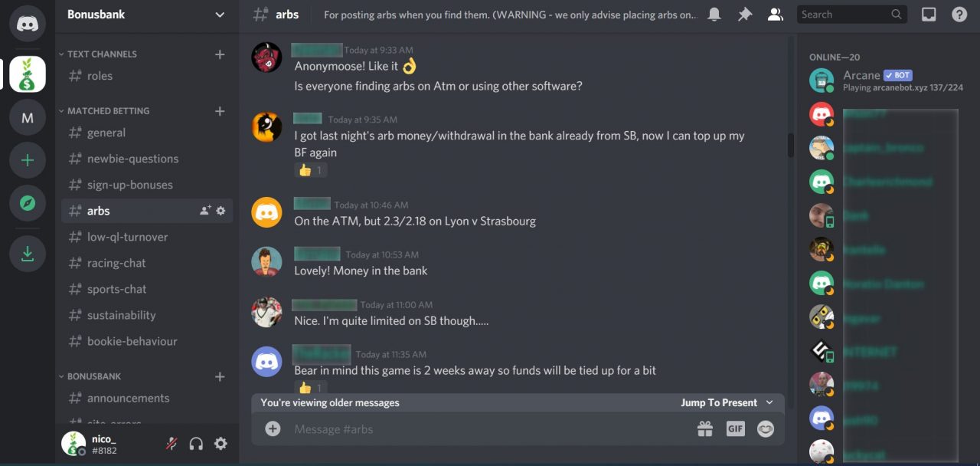Open the gift Nitro icon
The image size is (980, 466).
(x=705, y=429)
